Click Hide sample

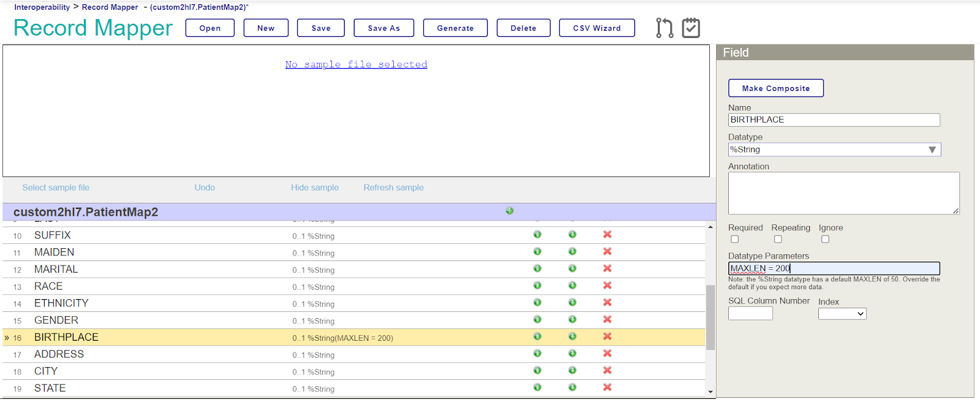(315, 188)
